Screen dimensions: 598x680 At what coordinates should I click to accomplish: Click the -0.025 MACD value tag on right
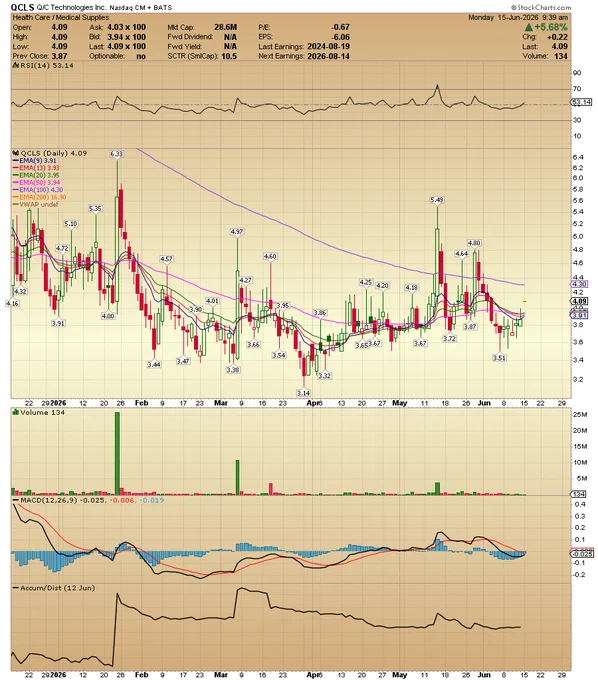(x=582, y=554)
